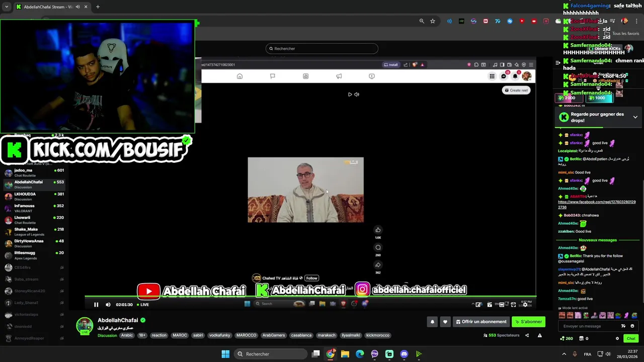Toggle the reel sound speaker icon
The width and height of the screenshot is (644, 362).
(357, 95)
